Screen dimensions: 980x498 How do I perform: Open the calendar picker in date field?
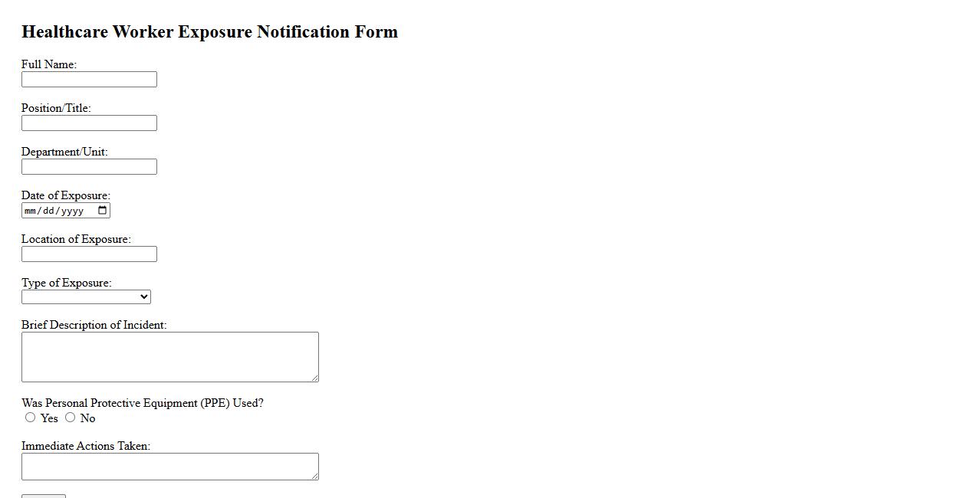point(103,211)
